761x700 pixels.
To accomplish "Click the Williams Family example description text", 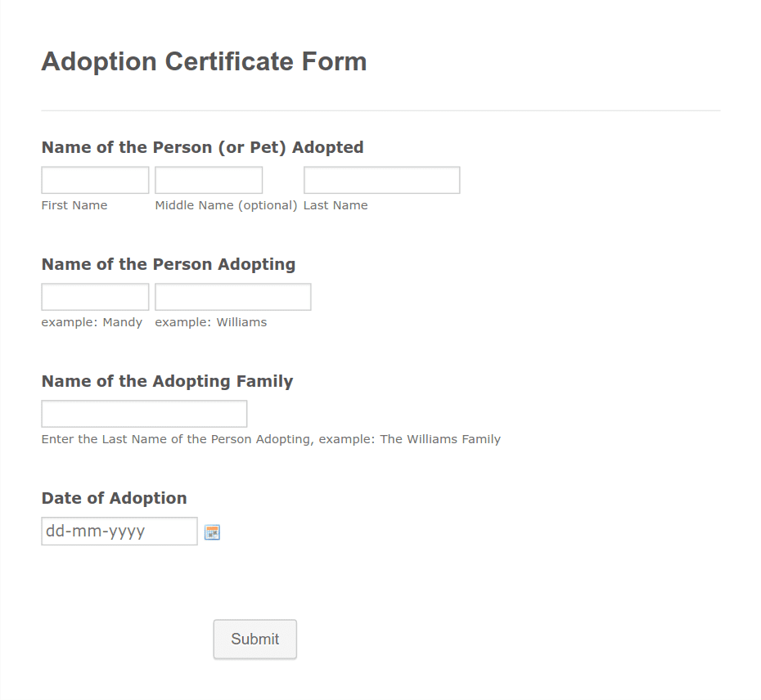I will [x=271, y=439].
